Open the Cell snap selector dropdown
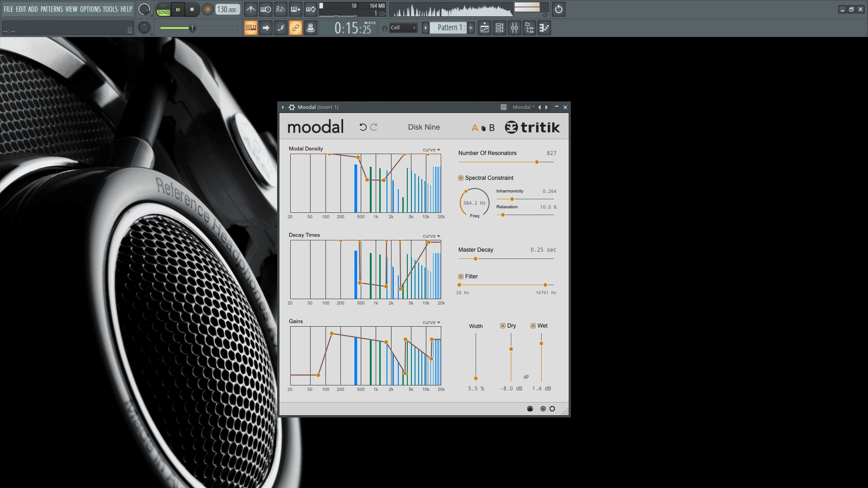Image resolution: width=868 pixels, height=488 pixels. [x=403, y=28]
